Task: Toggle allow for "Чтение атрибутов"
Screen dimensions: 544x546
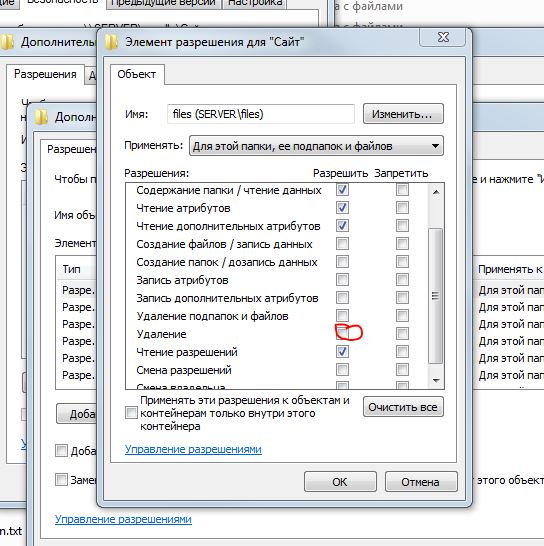Action: 342,208
